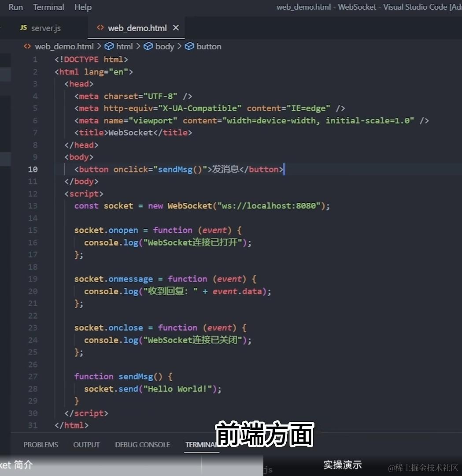Expand breadcrumb chevron after body

[x=179, y=46]
